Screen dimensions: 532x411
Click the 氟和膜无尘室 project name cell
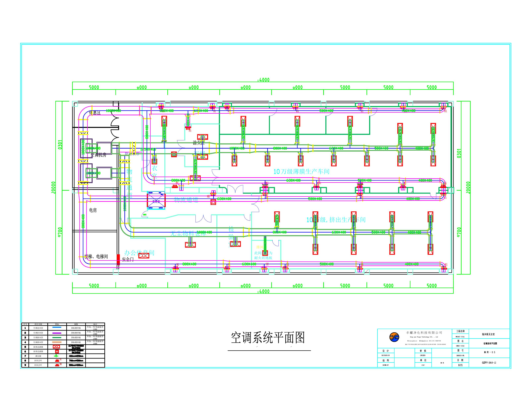[x=488, y=334]
